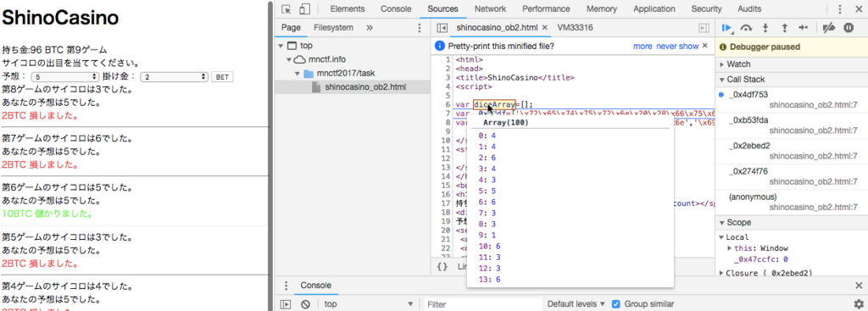This screenshot has width=868, height=311.
Task: Click line number 6 in the gutter
Action: (449, 104)
